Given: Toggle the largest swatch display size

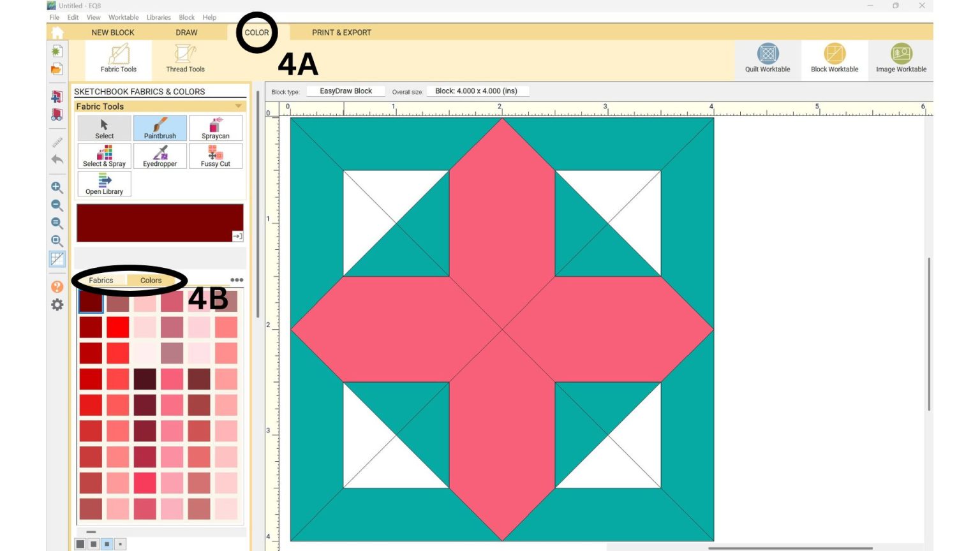Looking at the screenshot, I should click(x=79, y=544).
